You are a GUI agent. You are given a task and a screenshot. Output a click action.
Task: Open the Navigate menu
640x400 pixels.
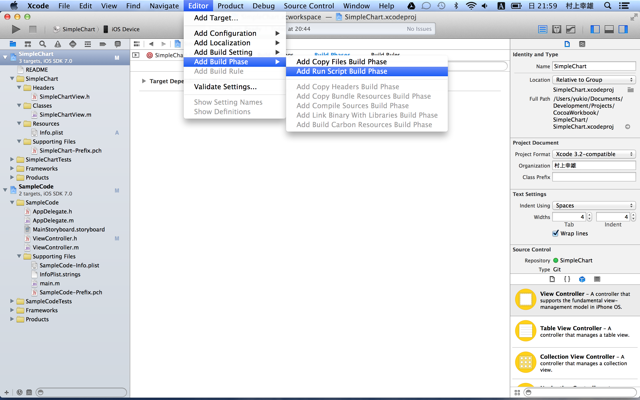164,6
